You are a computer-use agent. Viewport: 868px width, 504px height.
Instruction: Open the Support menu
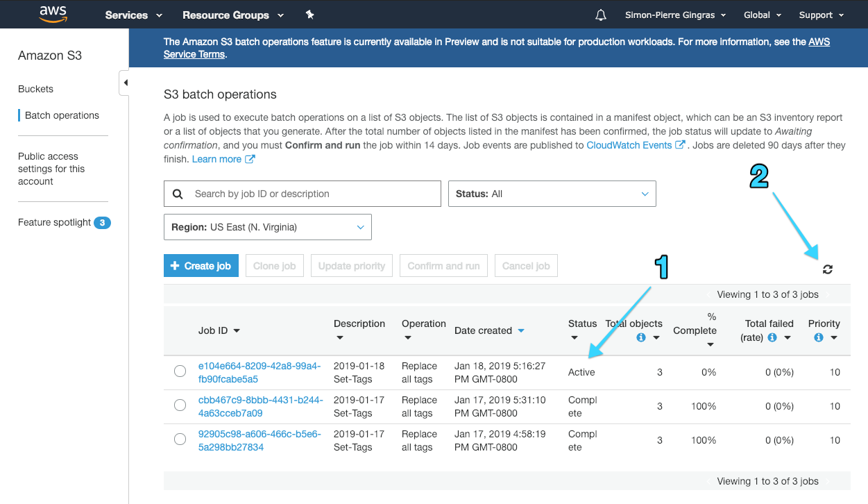(821, 15)
